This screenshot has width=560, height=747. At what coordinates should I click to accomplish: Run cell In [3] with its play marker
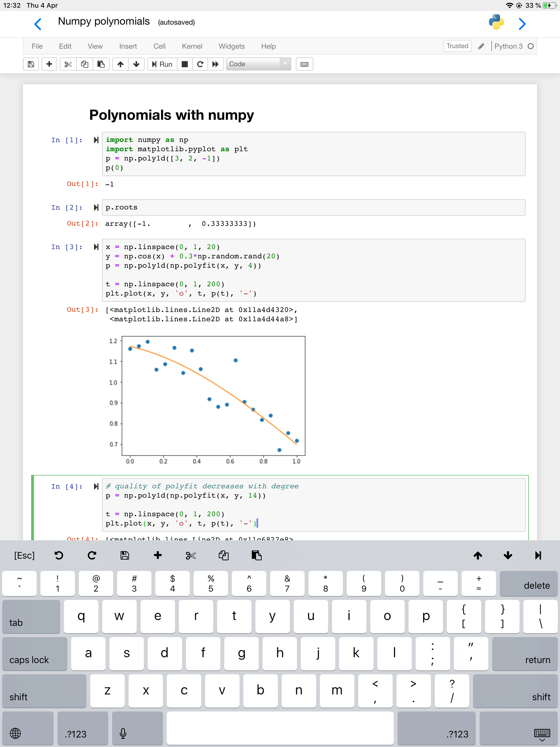tap(96, 247)
